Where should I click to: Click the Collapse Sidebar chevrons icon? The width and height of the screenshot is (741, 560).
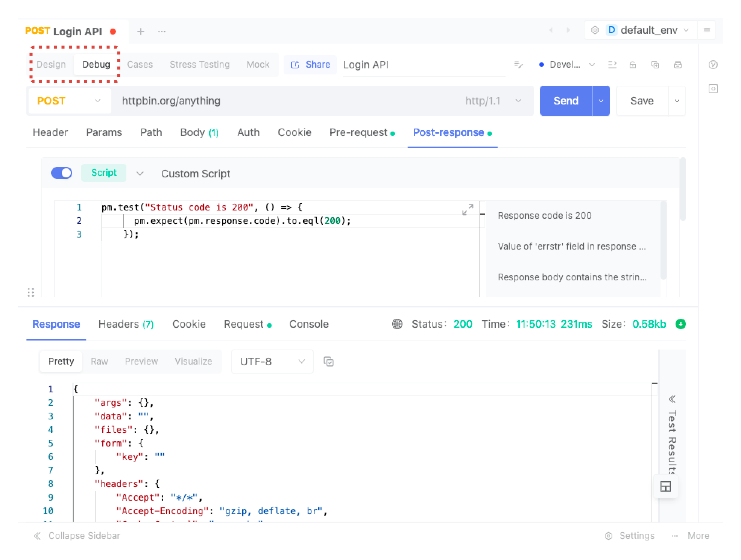point(37,536)
